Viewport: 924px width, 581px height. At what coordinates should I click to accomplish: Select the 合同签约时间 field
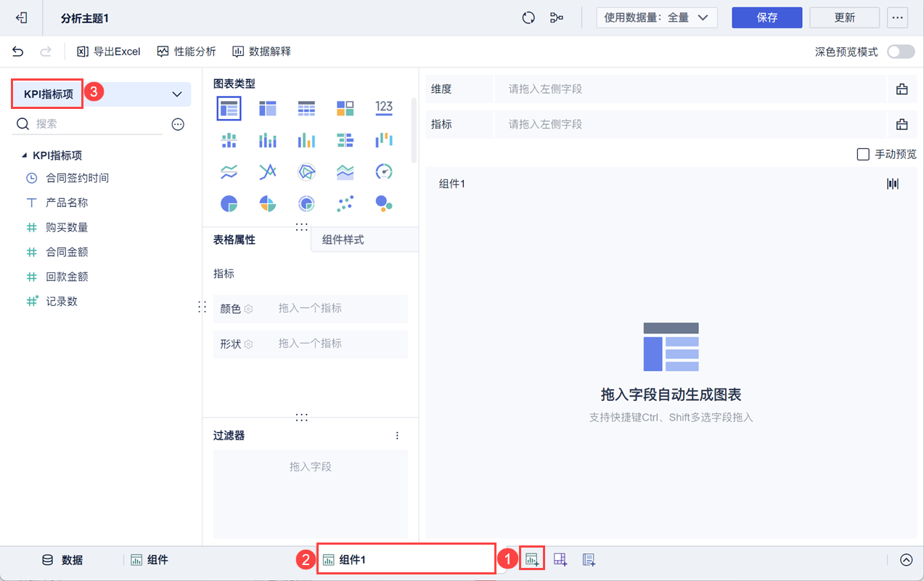[77, 178]
